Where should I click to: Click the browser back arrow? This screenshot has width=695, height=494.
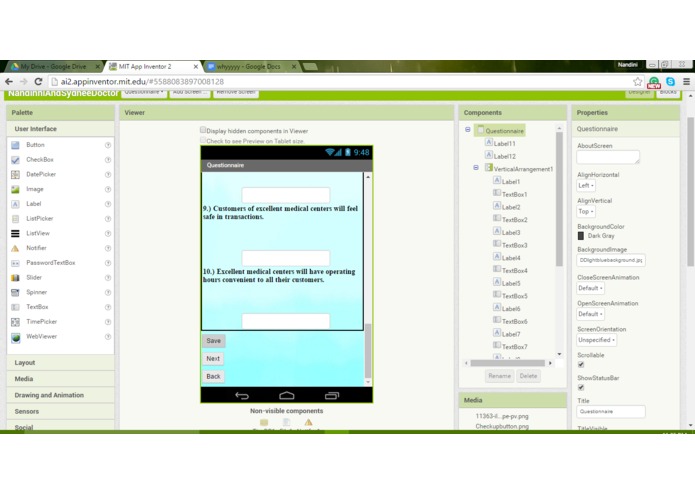(x=9, y=82)
